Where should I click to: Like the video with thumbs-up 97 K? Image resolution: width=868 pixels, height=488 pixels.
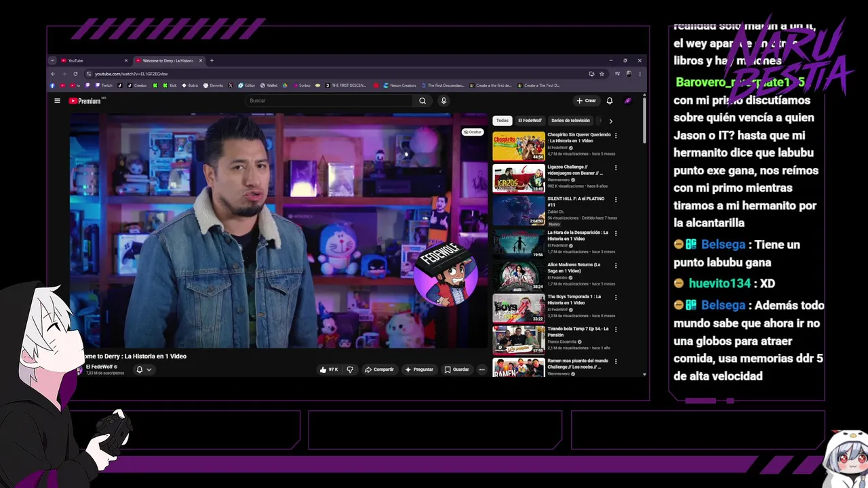tap(329, 369)
